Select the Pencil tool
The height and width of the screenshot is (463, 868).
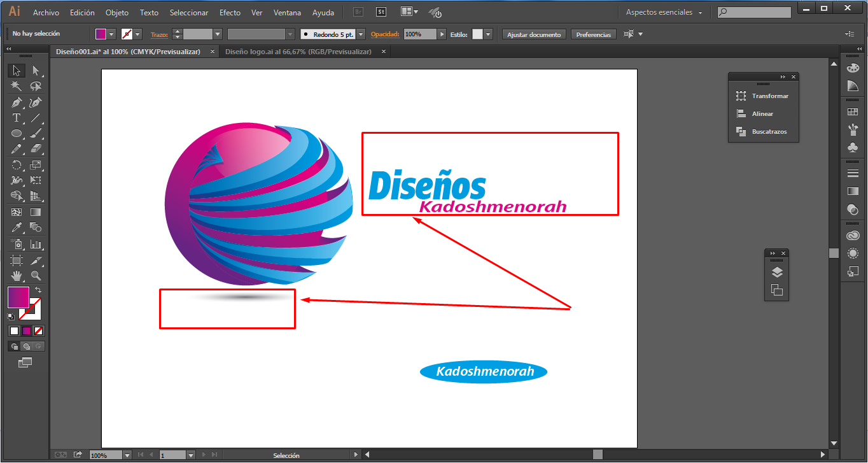coord(17,149)
